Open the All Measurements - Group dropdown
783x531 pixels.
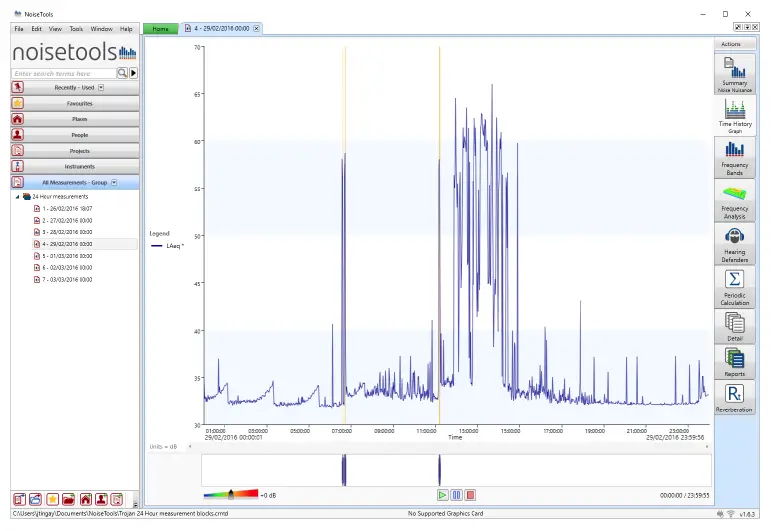point(114,183)
